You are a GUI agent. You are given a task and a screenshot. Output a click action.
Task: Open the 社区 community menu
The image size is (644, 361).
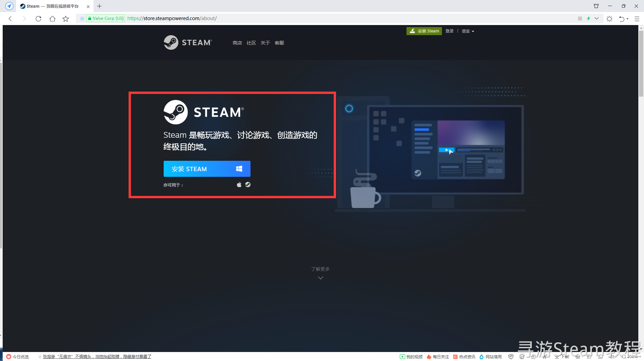click(251, 43)
